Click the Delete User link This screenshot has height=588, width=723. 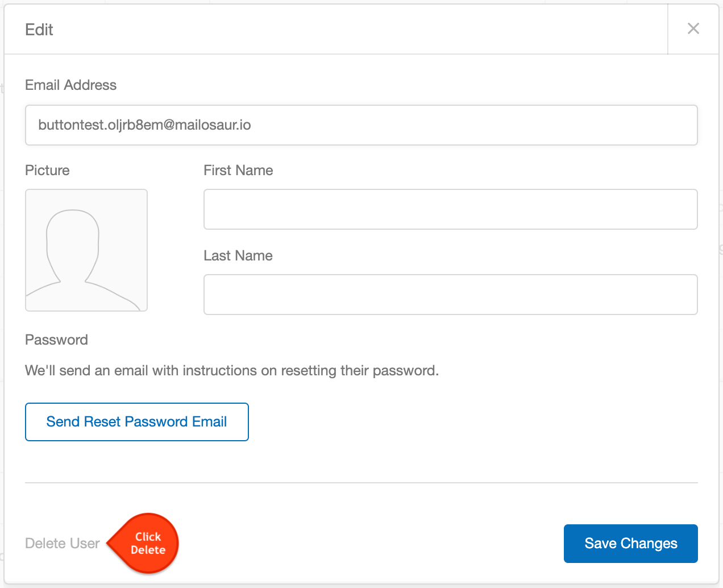[63, 544]
